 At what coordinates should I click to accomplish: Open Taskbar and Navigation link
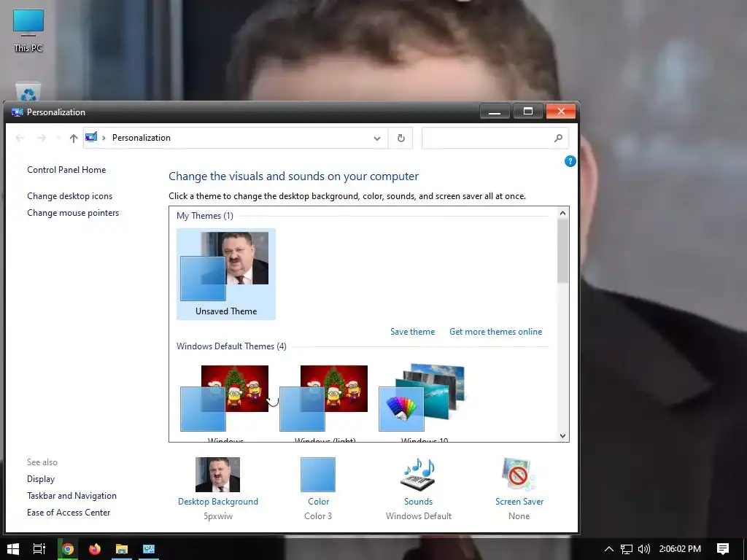[x=72, y=496]
